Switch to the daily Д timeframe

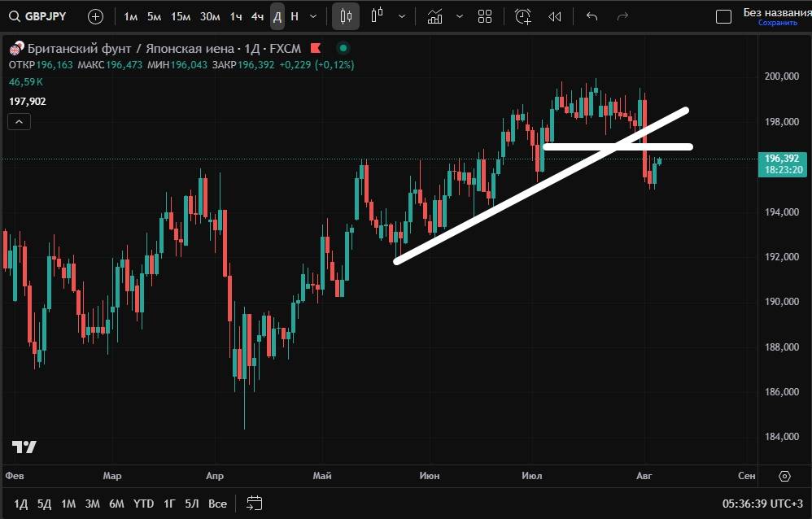[277, 16]
